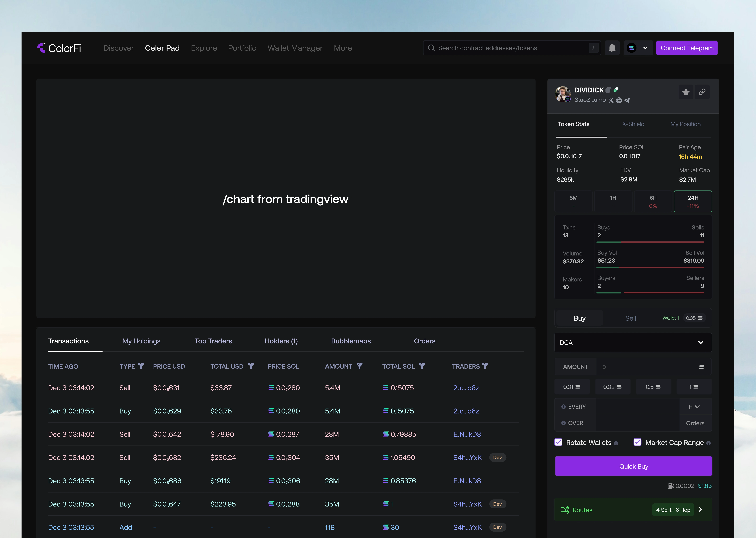Click the Routes shuffle icon

click(x=565, y=510)
